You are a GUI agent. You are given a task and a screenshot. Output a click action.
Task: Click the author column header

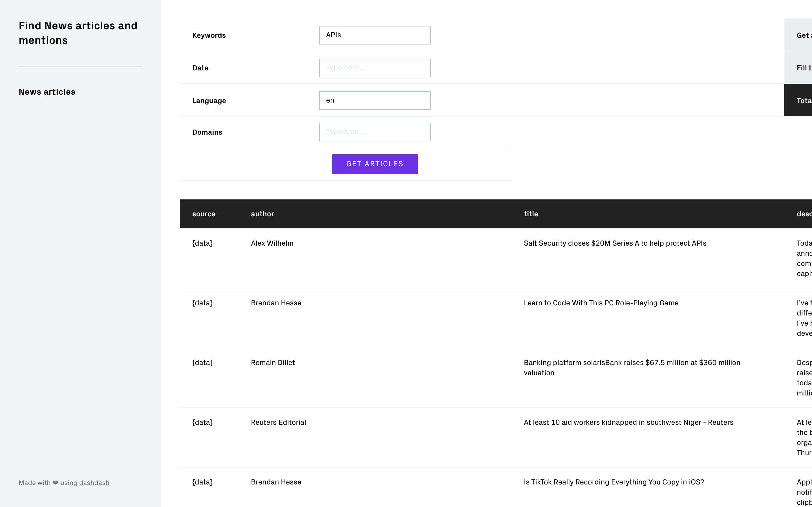[262, 214]
